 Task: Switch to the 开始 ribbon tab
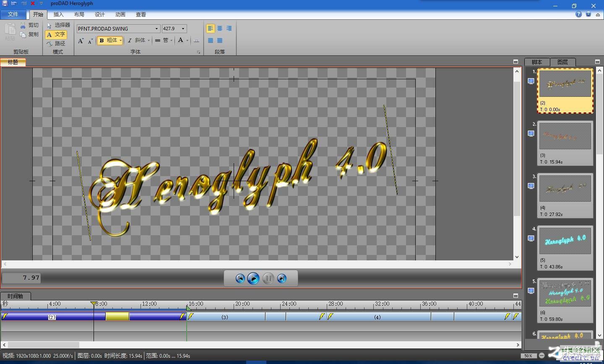(38, 14)
